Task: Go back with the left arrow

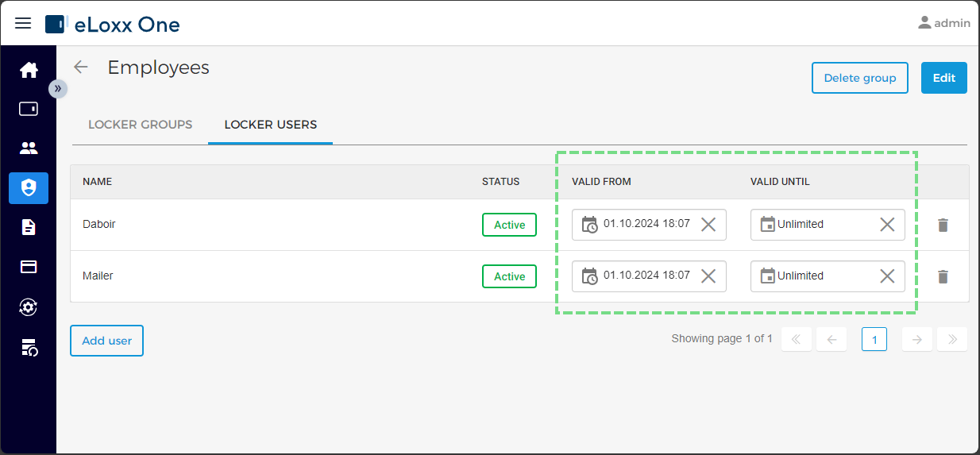Action: click(80, 67)
